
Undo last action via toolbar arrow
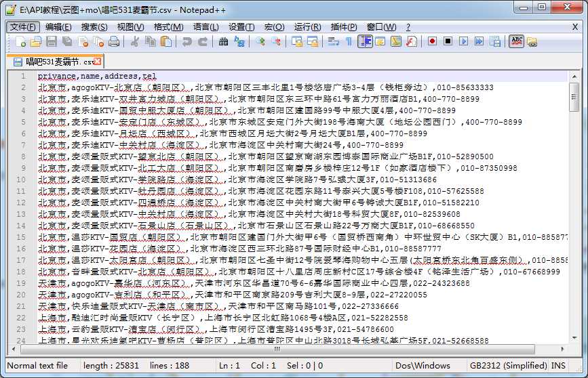[187, 41]
